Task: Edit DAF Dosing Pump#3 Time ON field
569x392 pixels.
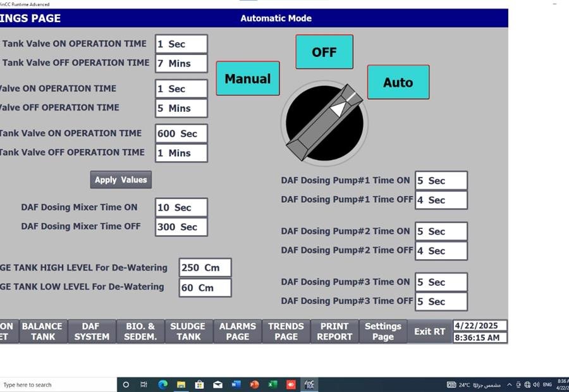Action: (x=441, y=282)
